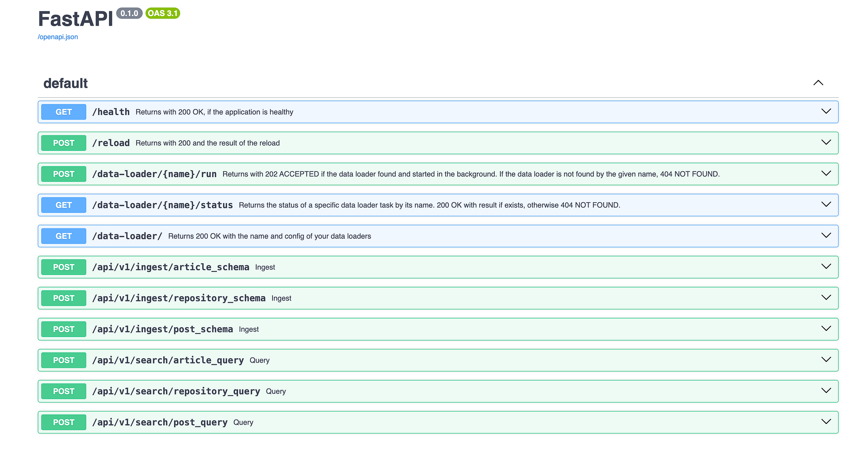This screenshot has width=868, height=449.
Task: Expand the GET /health endpoint chevron
Action: 826,112
